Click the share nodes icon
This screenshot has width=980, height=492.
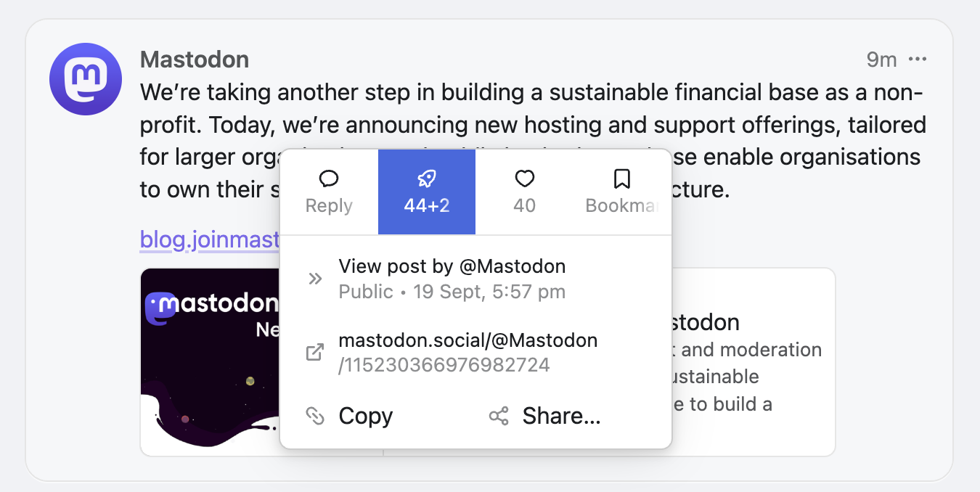499,416
